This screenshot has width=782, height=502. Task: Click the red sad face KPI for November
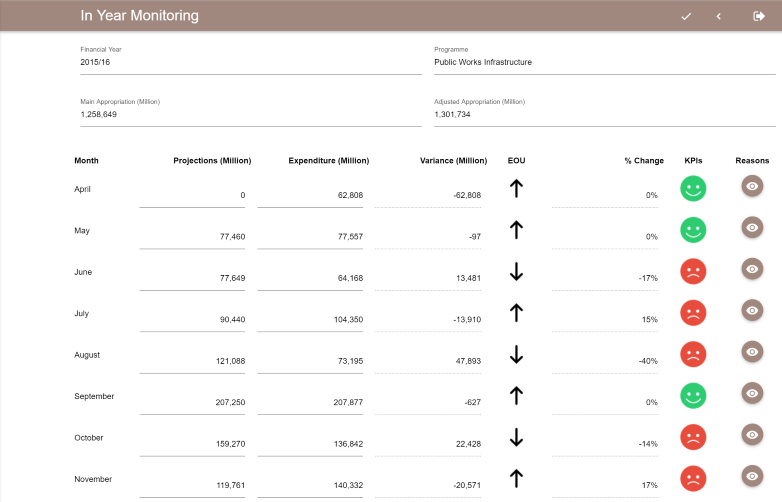point(693,478)
